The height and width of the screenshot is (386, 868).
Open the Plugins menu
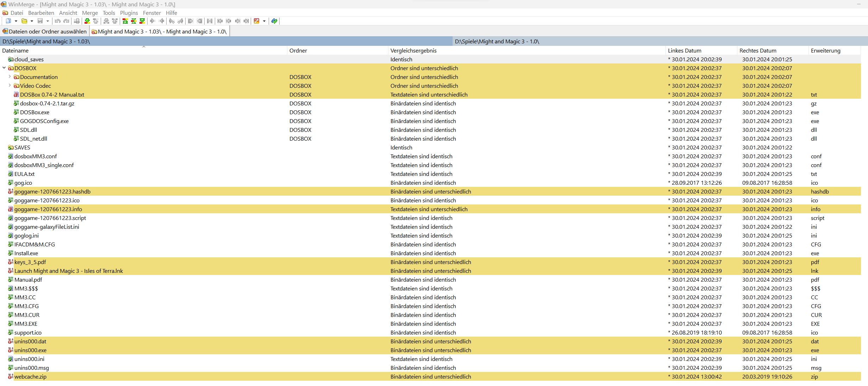129,13
